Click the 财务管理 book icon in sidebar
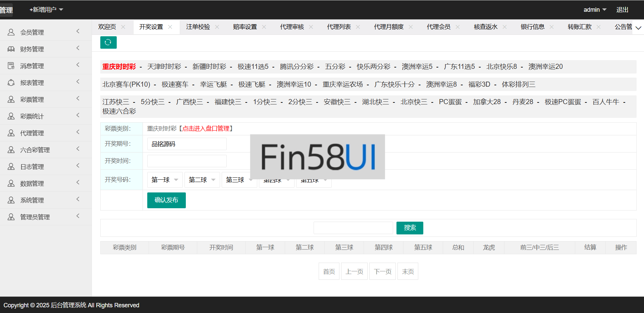Image resolution: width=644 pixels, height=313 pixels. 11,49
